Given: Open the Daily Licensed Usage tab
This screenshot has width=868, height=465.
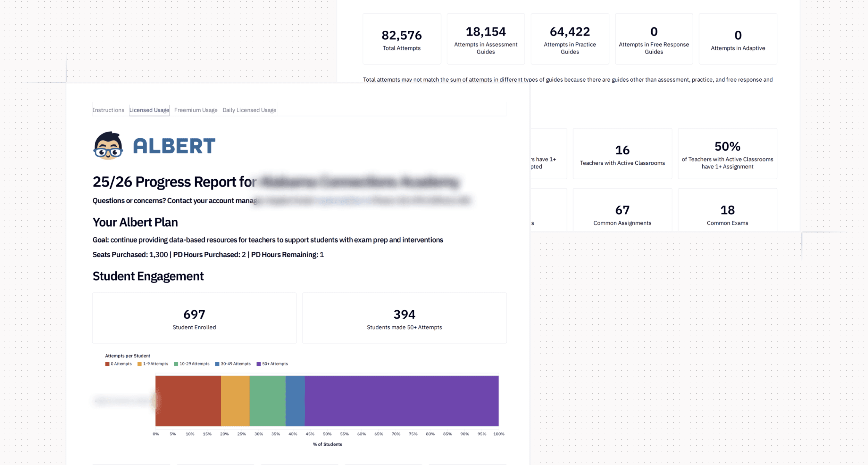Looking at the screenshot, I should (x=249, y=110).
